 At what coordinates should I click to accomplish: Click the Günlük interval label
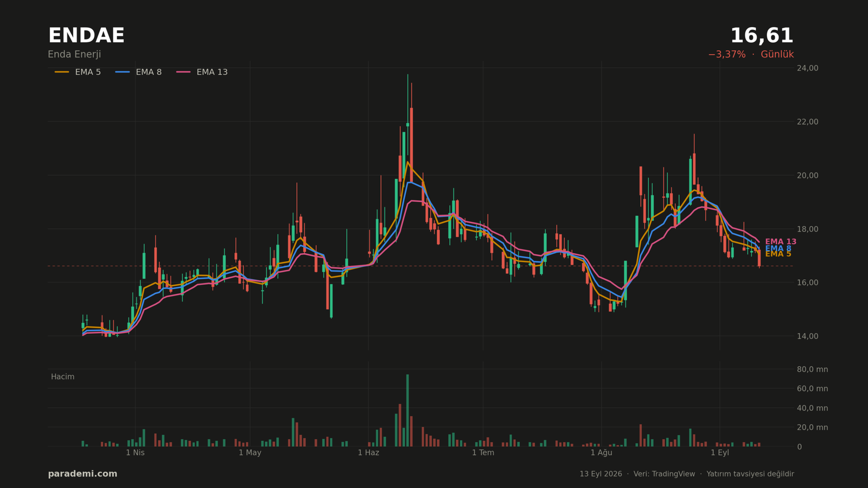click(777, 55)
